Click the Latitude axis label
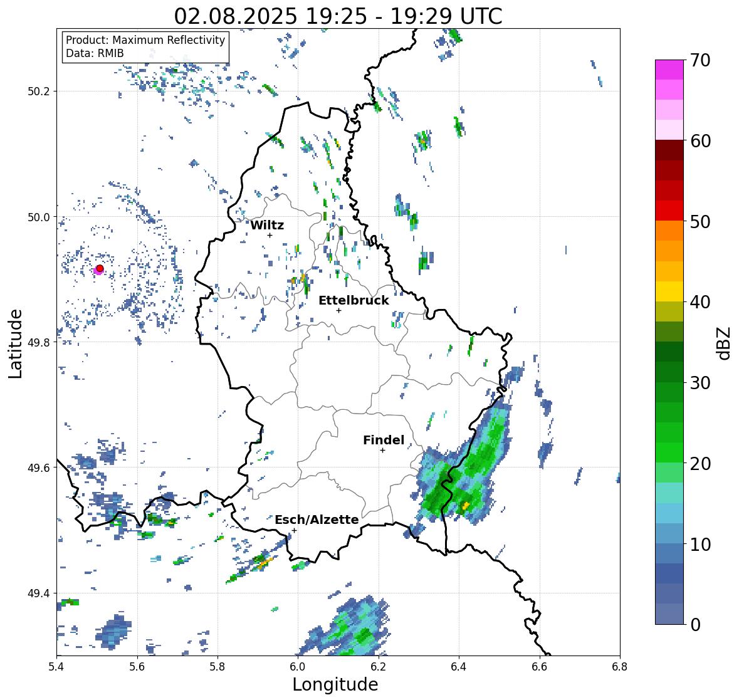 tap(16, 343)
